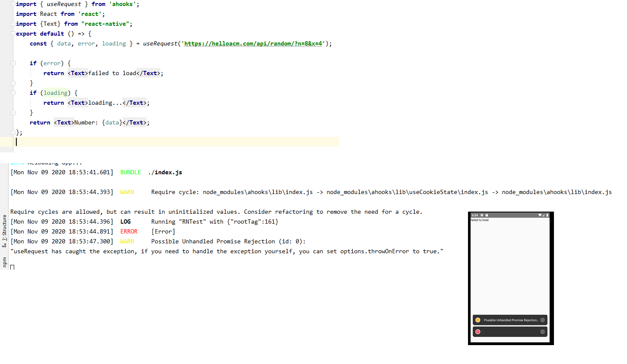
Task: Click the 'Require cycles are allowed' warning text
Action: tap(216, 212)
